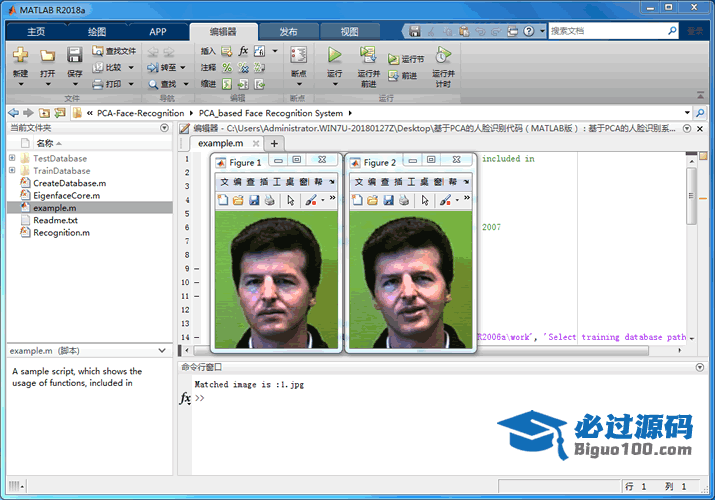This screenshot has height=500, width=715.
Task: Click the New (新建) script icon
Action: click(20, 55)
